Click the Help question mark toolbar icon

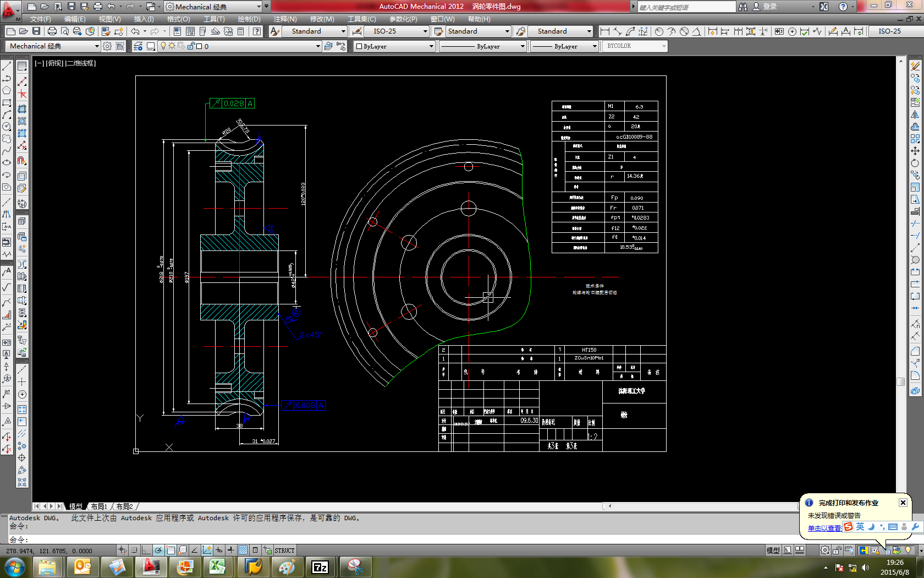coord(257,31)
